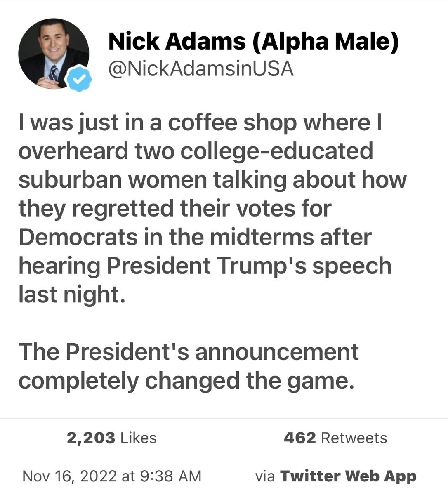448x495 pixels.
Task: Click the 2,203 like count number
Action: 91,438
